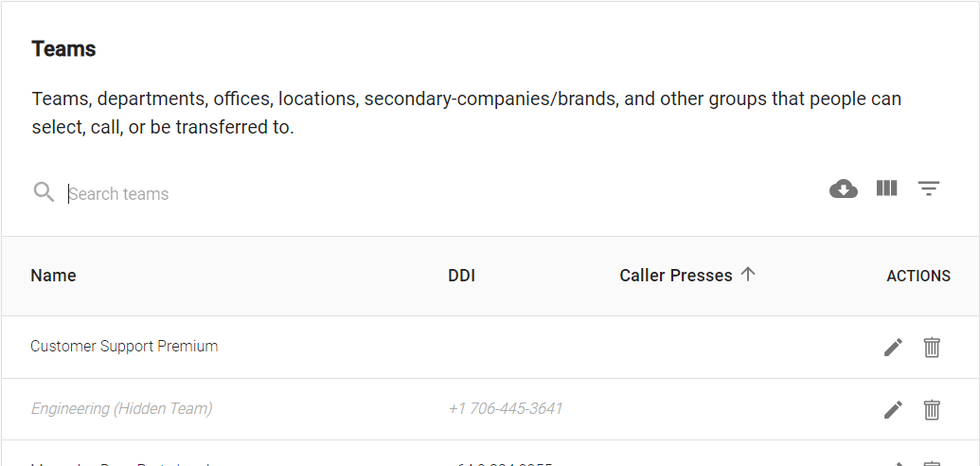Image resolution: width=980 pixels, height=466 pixels.
Task: Sort by Caller Presses column header
Action: coord(676,276)
